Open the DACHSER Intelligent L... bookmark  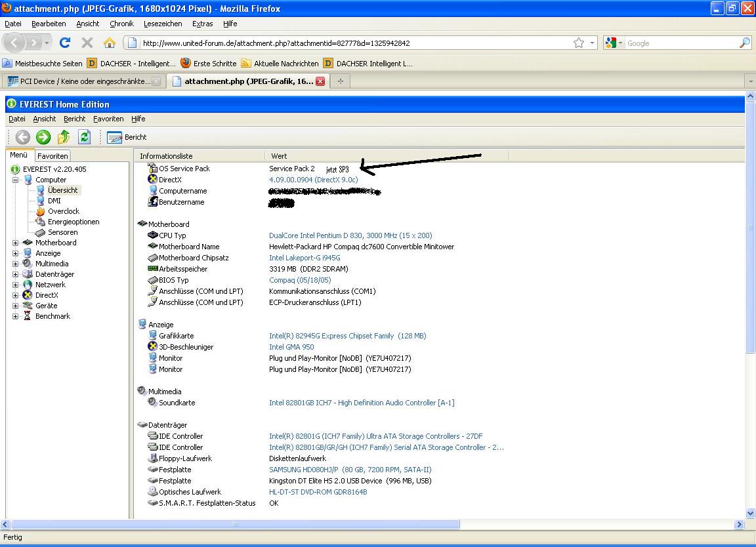[368, 64]
